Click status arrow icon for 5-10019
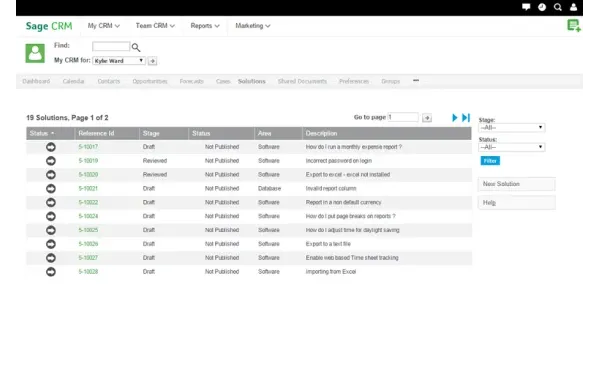Image resolution: width=600 pixels, height=375 pixels. (51, 161)
